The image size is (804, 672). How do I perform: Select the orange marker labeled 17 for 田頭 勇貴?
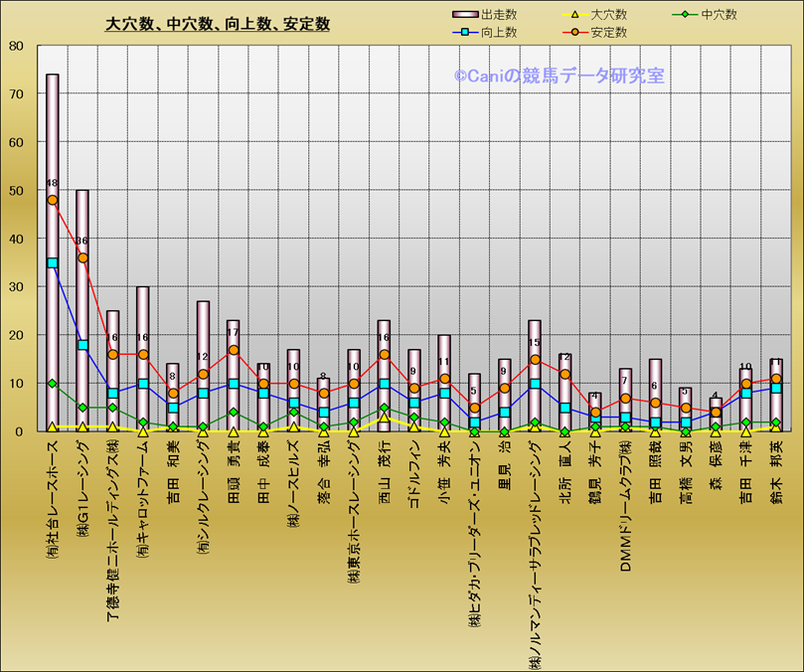(233, 350)
